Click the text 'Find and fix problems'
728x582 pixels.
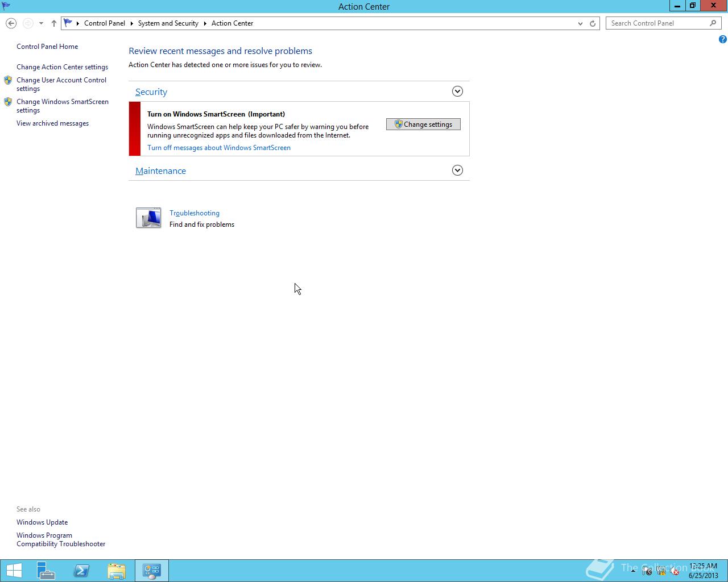click(x=202, y=225)
